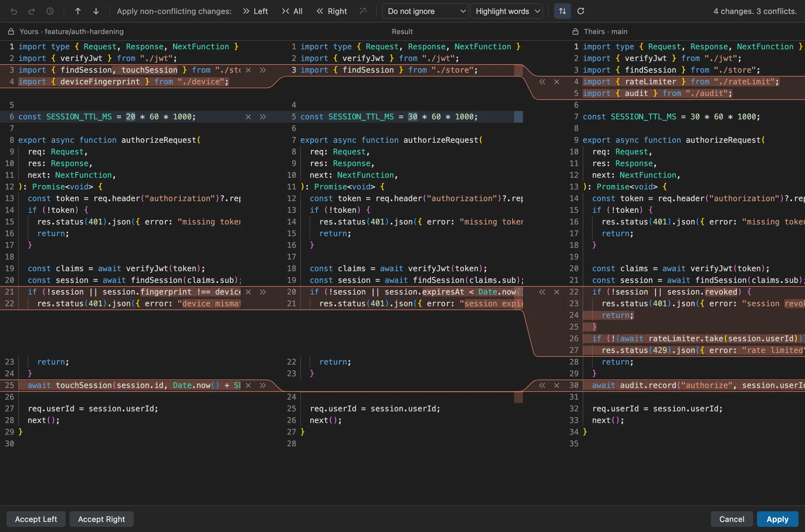Accept right session.revoked change

[x=542, y=292]
